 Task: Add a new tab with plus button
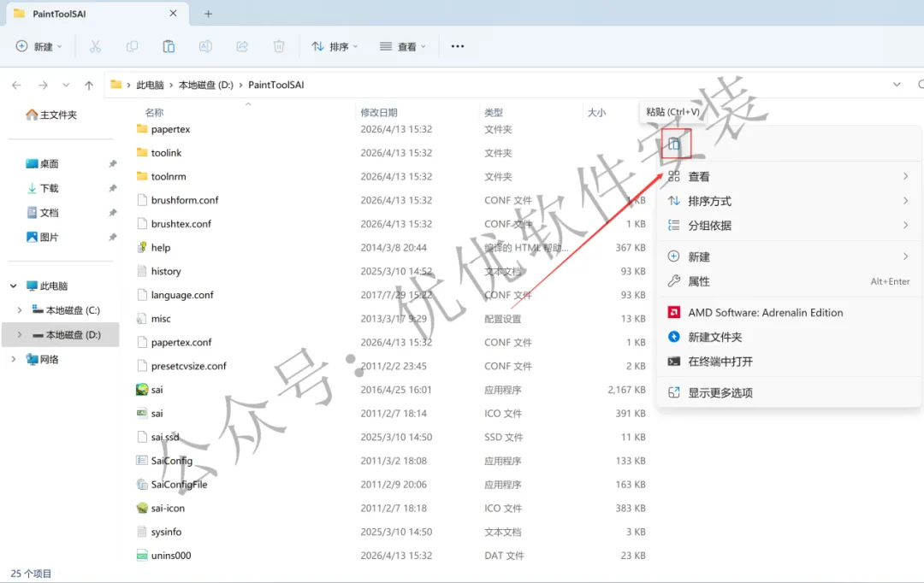(208, 14)
